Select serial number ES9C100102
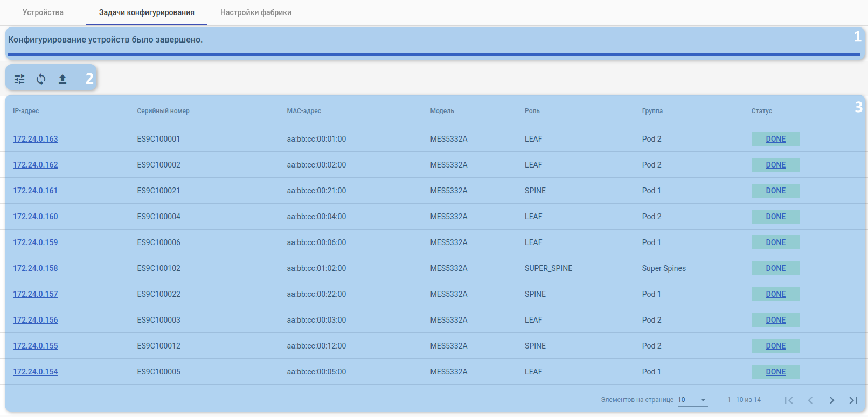The width and height of the screenshot is (868, 417). click(x=158, y=268)
